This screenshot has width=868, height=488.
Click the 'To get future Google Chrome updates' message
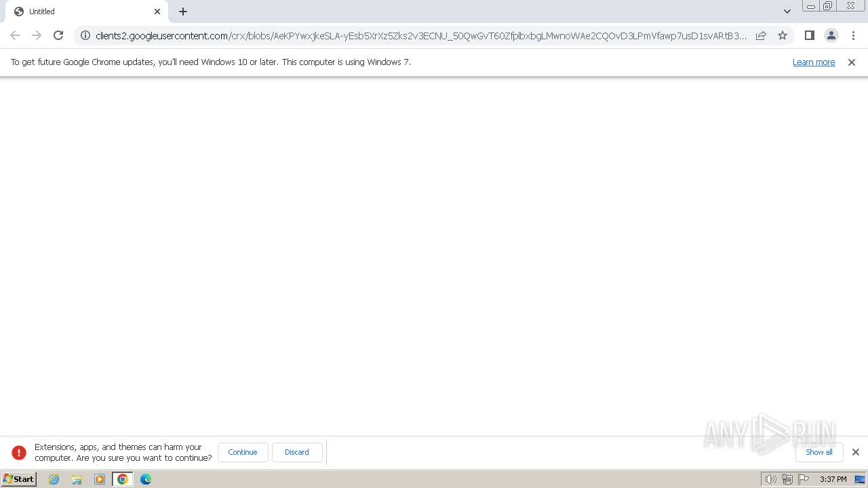(211, 62)
